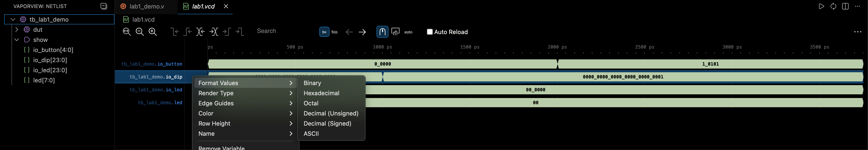The height and width of the screenshot is (150, 868).
Task: Choose Hexadecimal from Format Values submenu
Action: tap(321, 93)
